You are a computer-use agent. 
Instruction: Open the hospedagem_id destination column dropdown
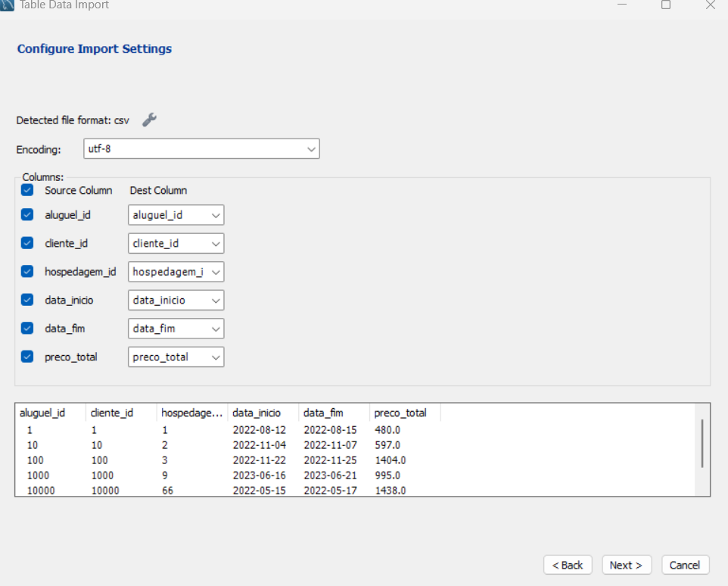point(176,271)
